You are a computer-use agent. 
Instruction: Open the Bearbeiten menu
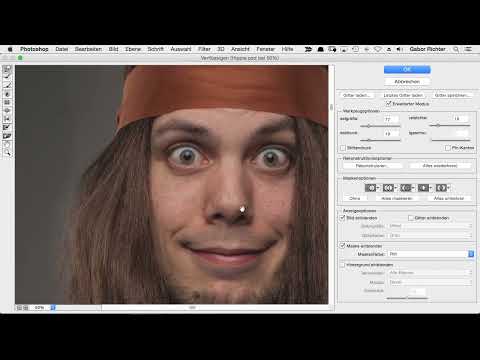[x=88, y=49]
